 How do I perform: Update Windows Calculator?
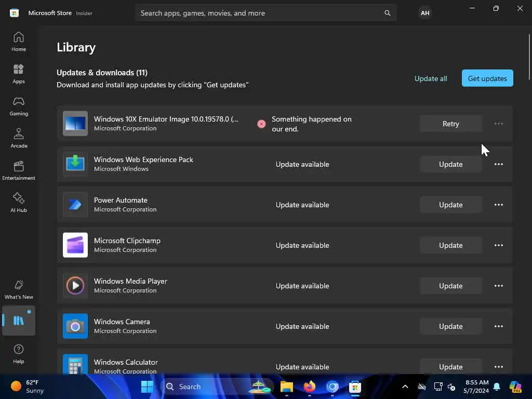(450, 366)
